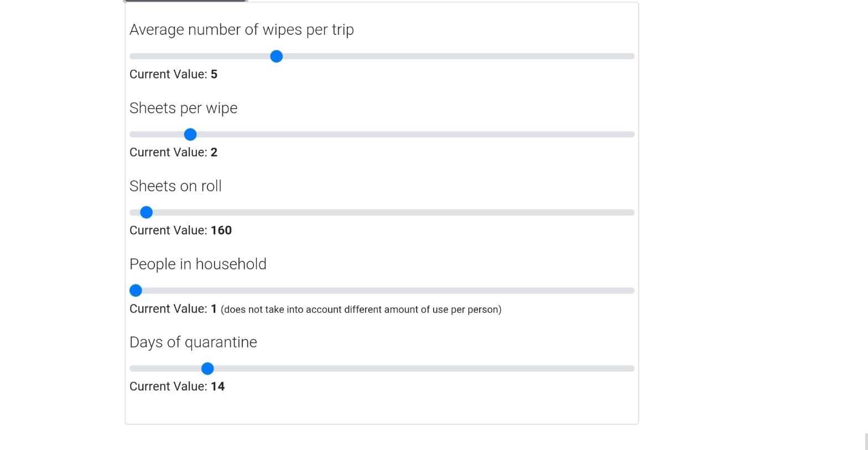Click the Sheets on roll slider handle
Viewport: 868px width, 450px height.
pyautogui.click(x=146, y=213)
